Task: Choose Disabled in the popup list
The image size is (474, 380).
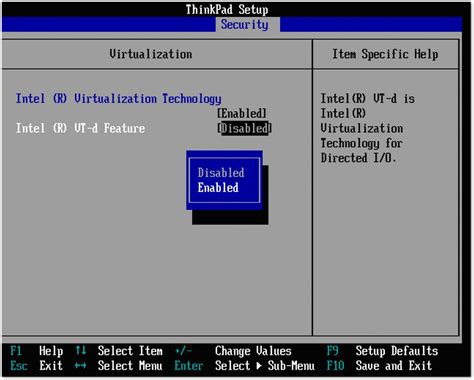Action: pyautogui.click(x=221, y=173)
